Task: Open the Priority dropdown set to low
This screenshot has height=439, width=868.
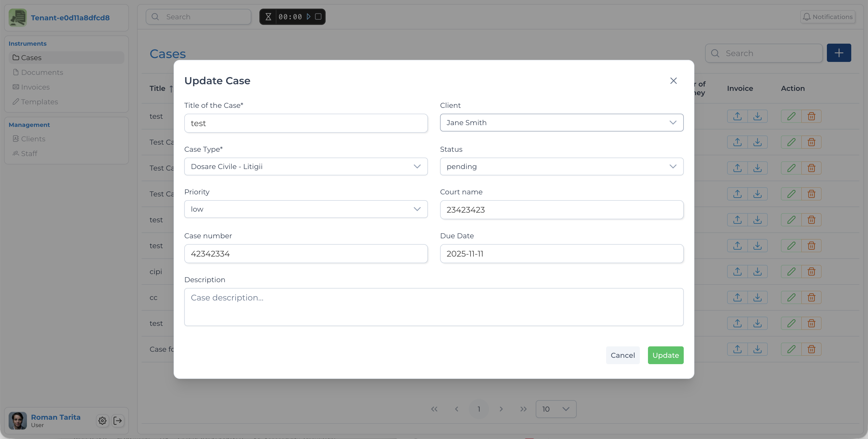Action: (x=306, y=209)
